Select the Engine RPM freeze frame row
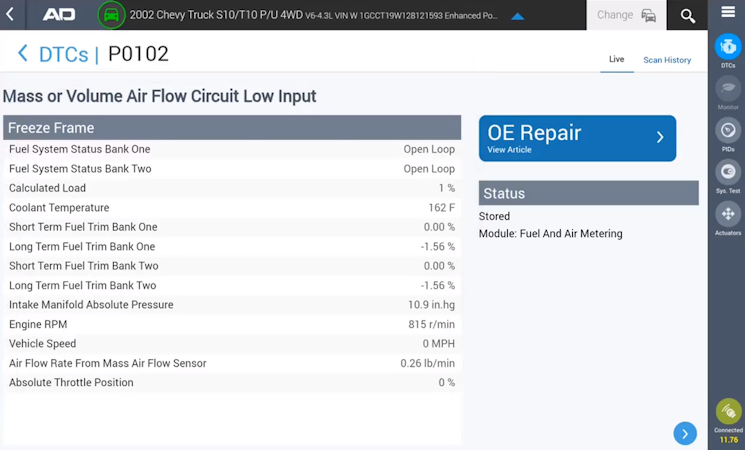The width and height of the screenshot is (745, 450). [x=232, y=324]
